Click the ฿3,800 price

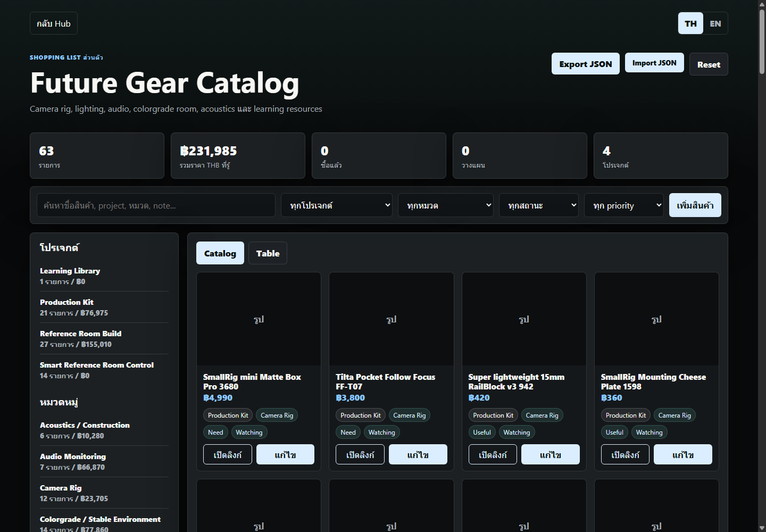pos(351,398)
